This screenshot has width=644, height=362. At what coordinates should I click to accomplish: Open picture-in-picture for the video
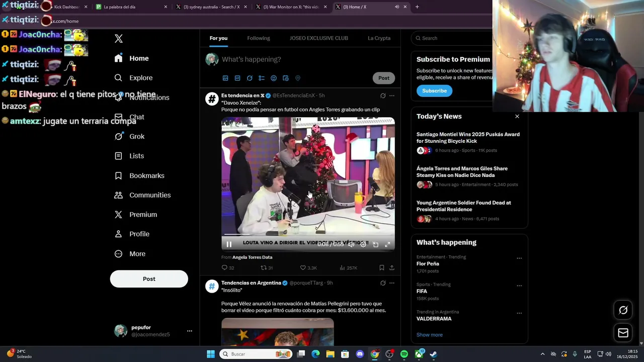point(375,244)
